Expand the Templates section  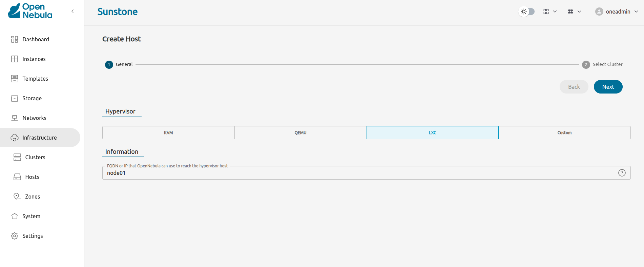(x=40, y=79)
